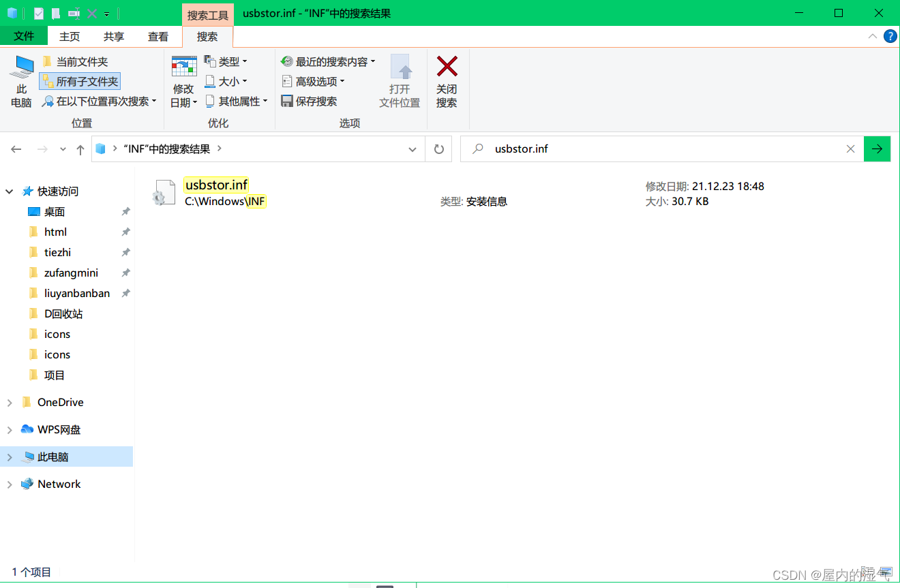
Task: Click 打开文件位置 (open file location) button
Action: pos(400,82)
